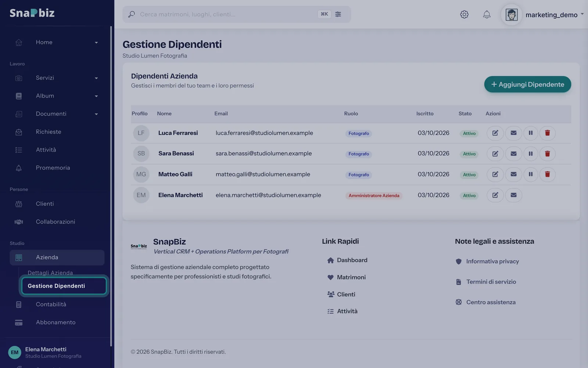This screenshot has height=368, width=588.
Task: Expand the Home sidebar menu
Action: coord(57,42)
